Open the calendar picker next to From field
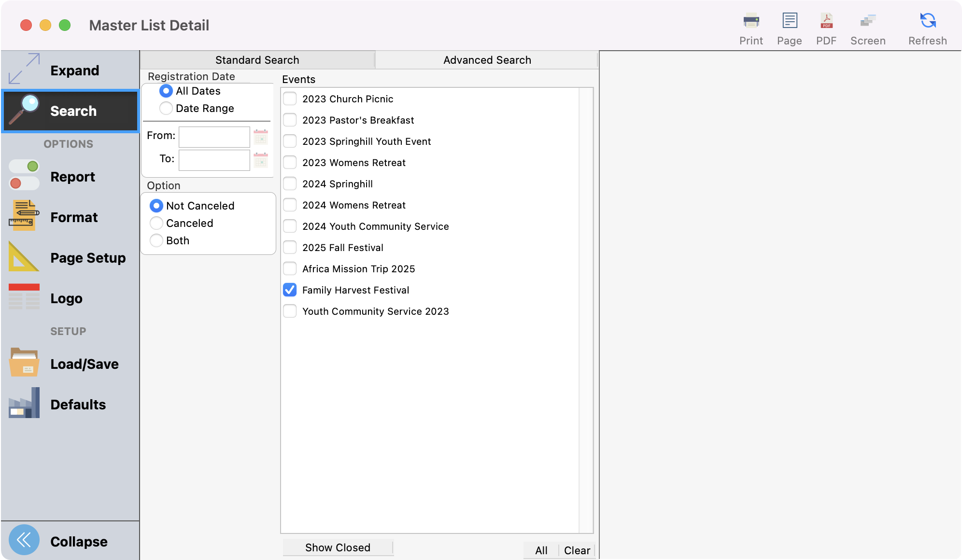Screen dimensions: 962x560 (x=261, y=137)
